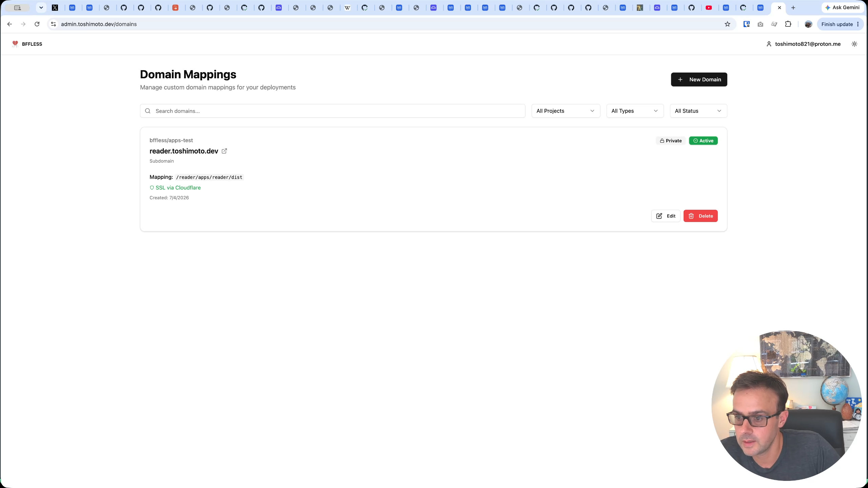Click the Ask Gemini button
The width and height of the screenshot is (868, 488).
[843, 7]
